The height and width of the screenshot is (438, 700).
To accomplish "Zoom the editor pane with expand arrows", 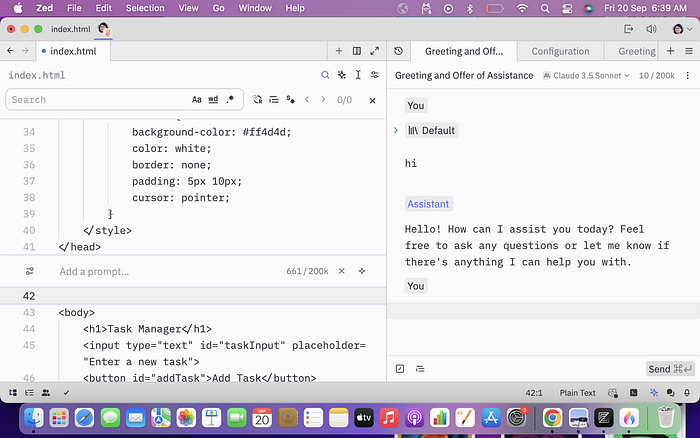I will pos(375,51).
